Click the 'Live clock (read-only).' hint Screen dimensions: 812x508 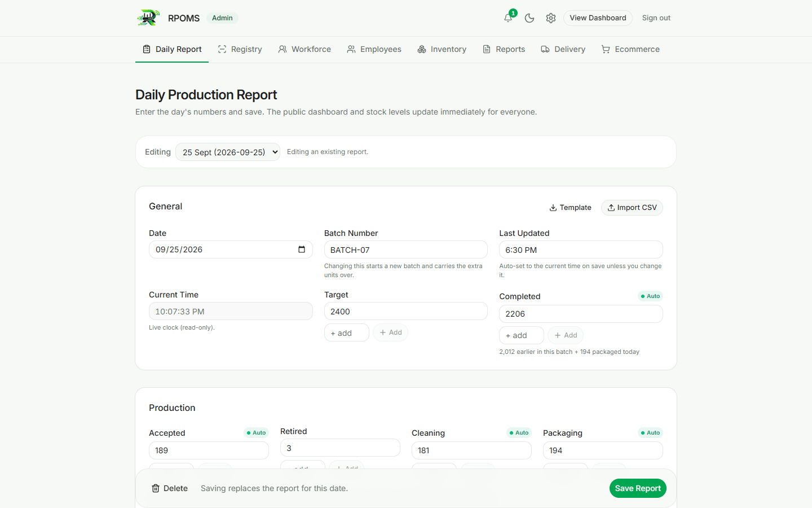pos(182,327)
